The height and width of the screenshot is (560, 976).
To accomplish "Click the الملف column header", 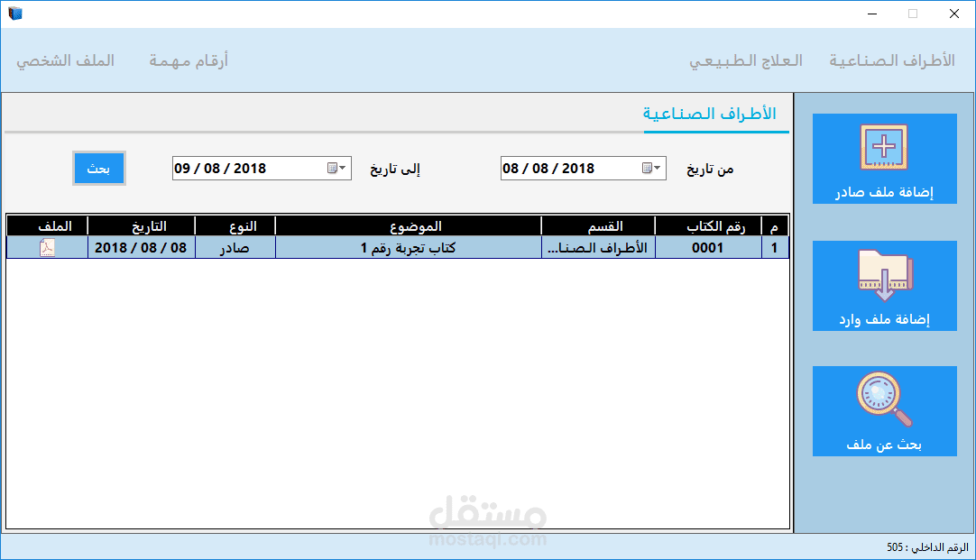I will (x=47, y=225).
